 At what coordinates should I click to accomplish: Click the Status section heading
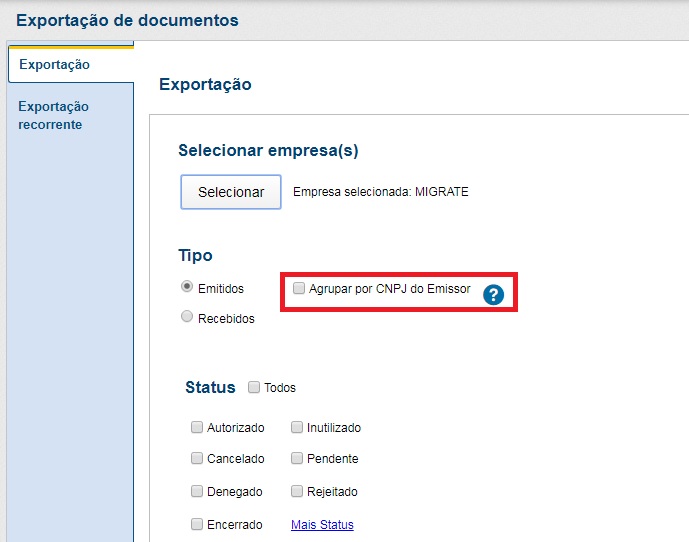[x=210, y=387]
